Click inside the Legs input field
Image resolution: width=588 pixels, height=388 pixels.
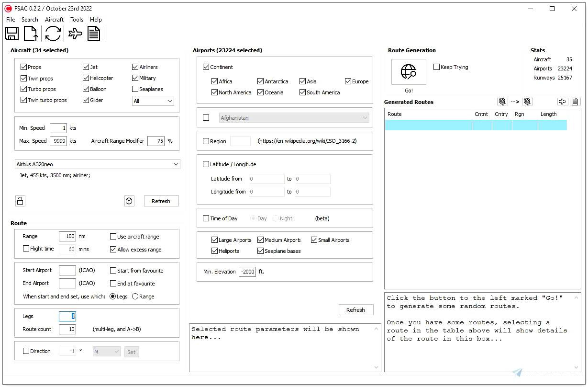67,316
